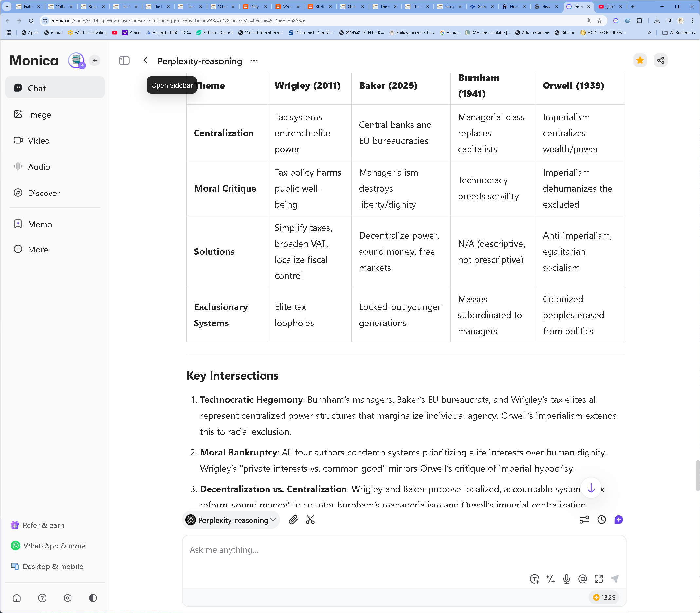The image size is (700, 613).
Task: Open Refer & earn link
Action: pyautogui.click(x=38, y=525)
